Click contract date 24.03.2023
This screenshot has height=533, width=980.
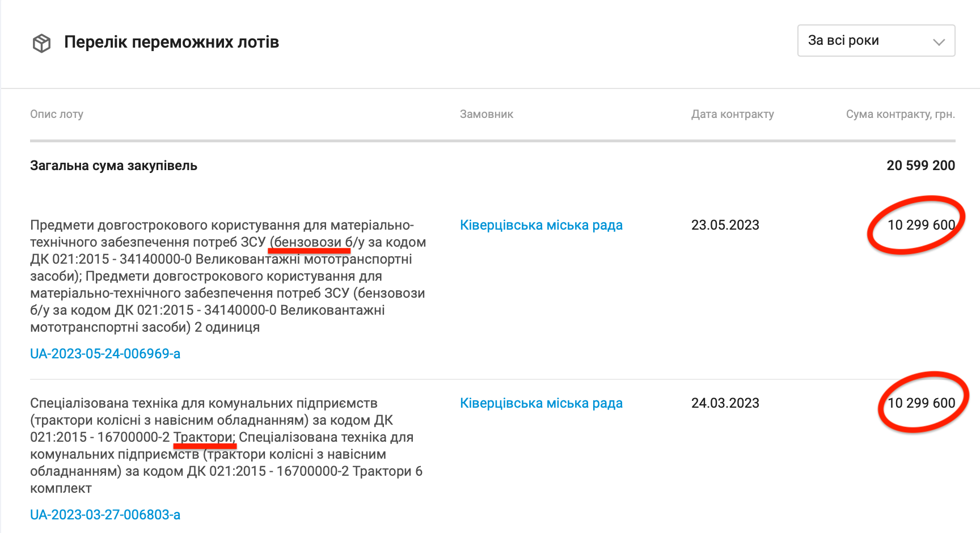725,403
